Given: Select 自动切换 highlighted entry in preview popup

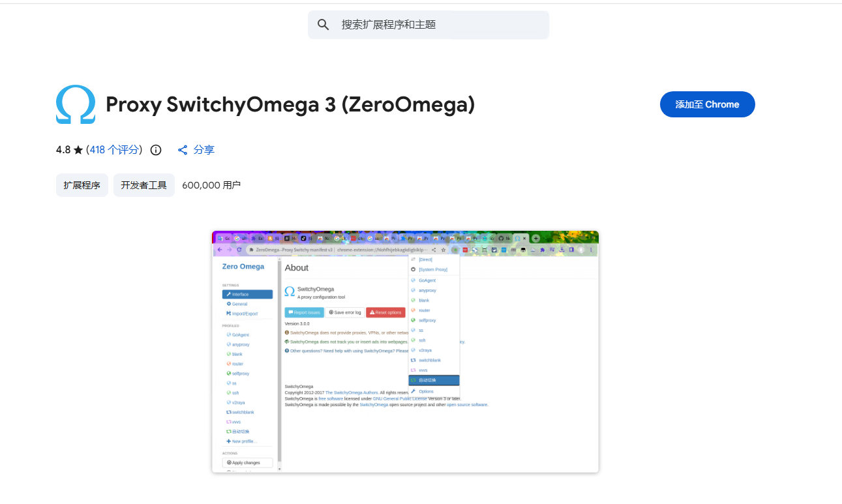Looking at the screenshot, I should (x=434, y=380).
